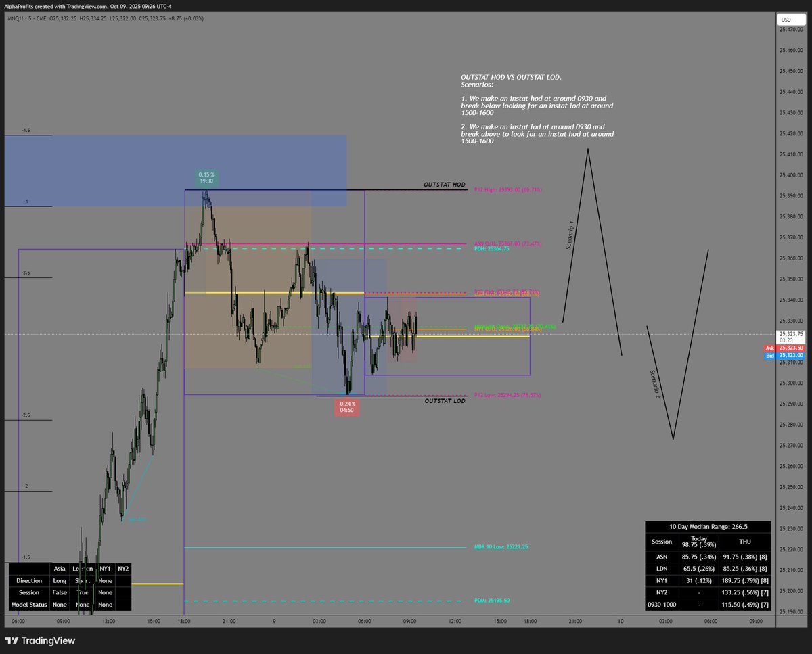Click the THU column header in range table
The height and width of the screenshot is (654, 812).
(744, 541)
